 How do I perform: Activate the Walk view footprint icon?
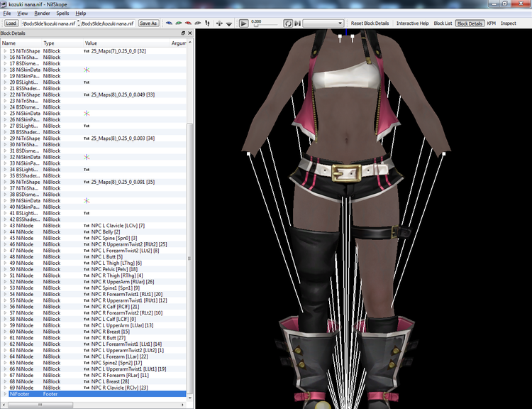pos(207,23)
